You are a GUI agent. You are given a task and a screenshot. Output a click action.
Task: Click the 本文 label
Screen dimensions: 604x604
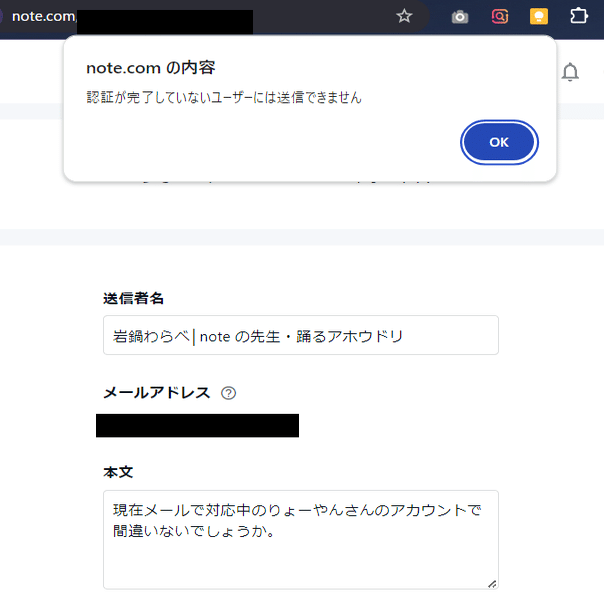pyautogui.click(x=118, y=472)
